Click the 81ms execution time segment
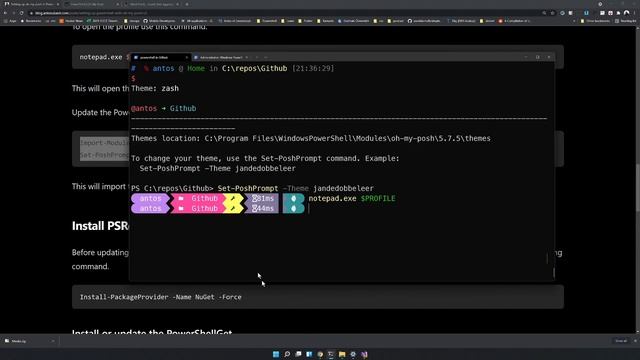 (262, 198)
